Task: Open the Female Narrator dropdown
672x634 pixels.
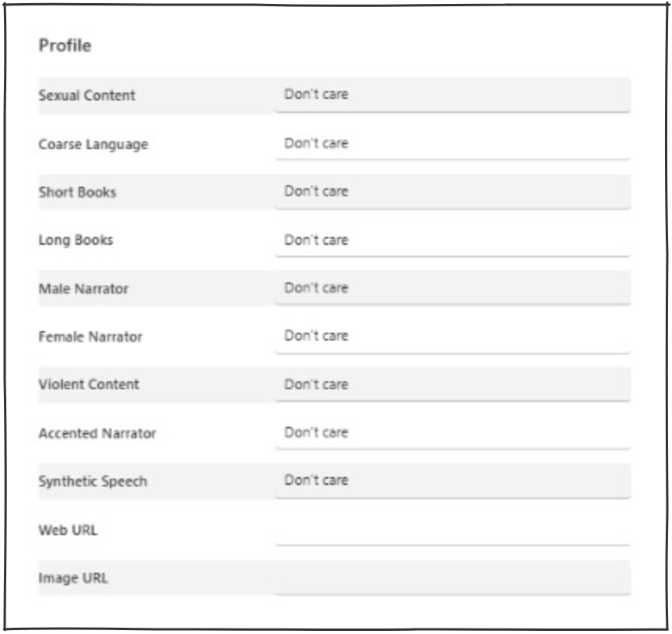Action: coord(452,336)
